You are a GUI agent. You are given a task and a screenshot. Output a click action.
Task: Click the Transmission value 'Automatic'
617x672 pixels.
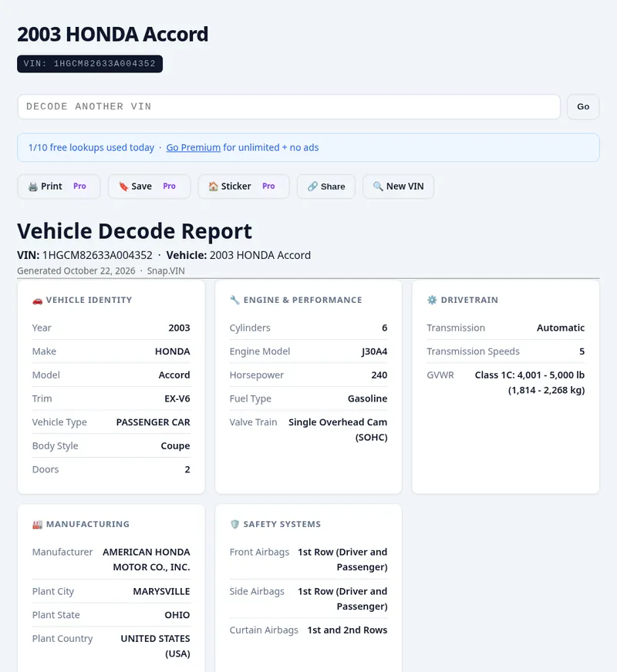(561, 328)
